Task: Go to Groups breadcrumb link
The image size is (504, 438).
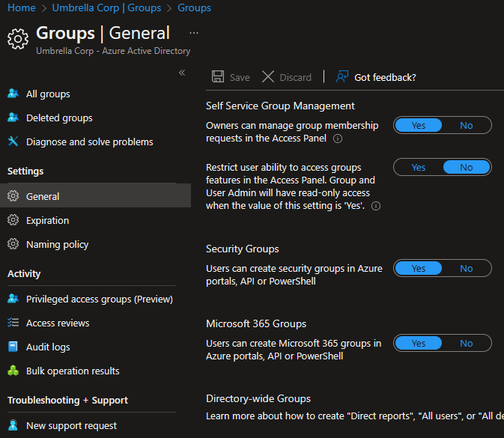Action: click(194, 7)
